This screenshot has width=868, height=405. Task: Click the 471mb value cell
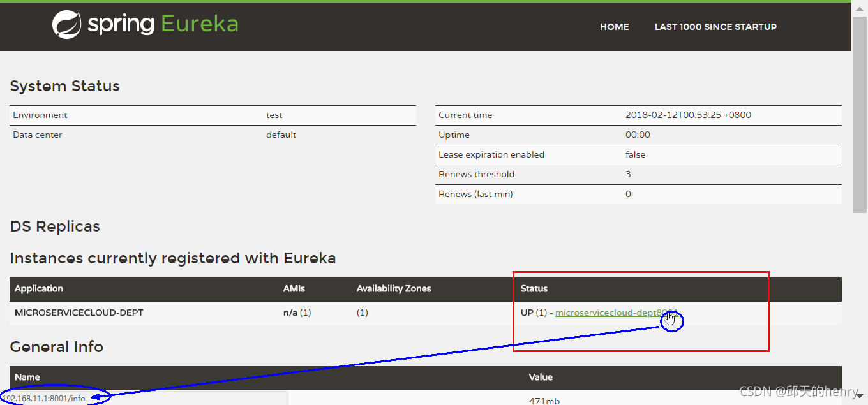pyautogui.click(x=544, y=401)
